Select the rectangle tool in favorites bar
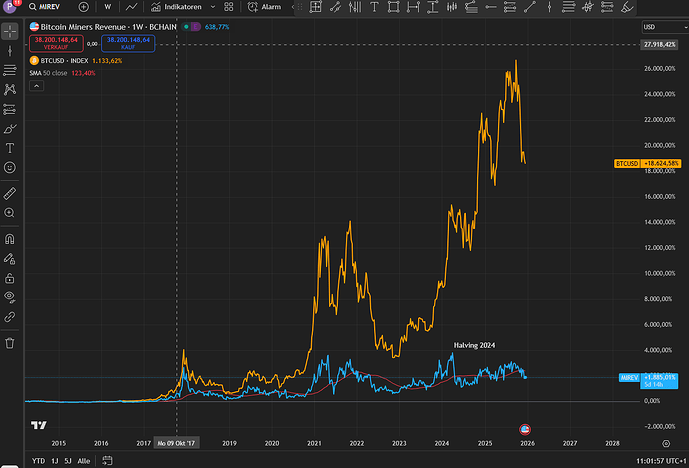 point(393,7)
